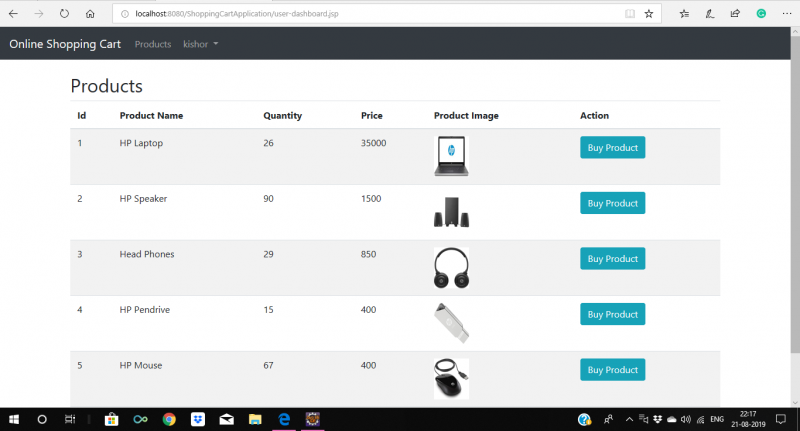The image size is (800, 431).
Task: Switch to Microsoft Edge on the taskbar
Action: coord(284,419)
